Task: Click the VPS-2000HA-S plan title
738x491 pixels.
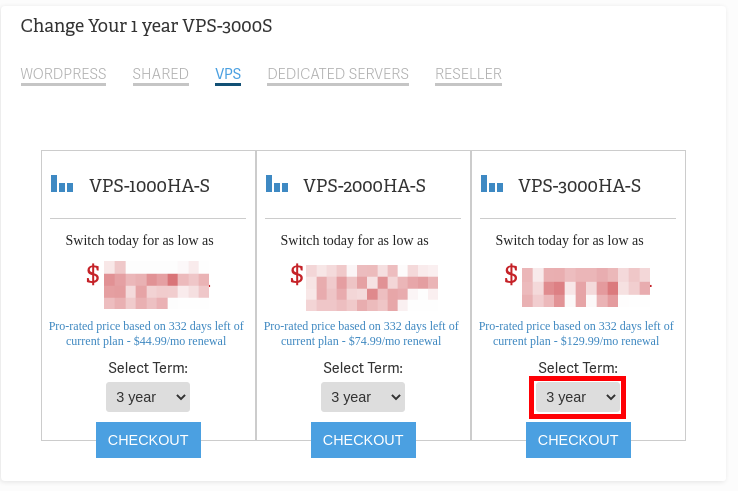Action: (365, 185)
